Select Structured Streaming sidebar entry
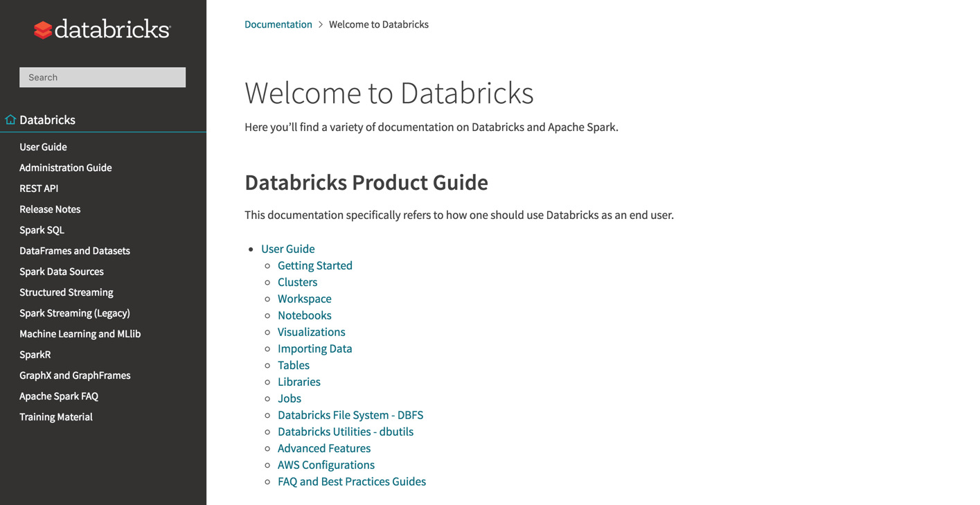The image size is (980, 505). (x=66, y=292)
